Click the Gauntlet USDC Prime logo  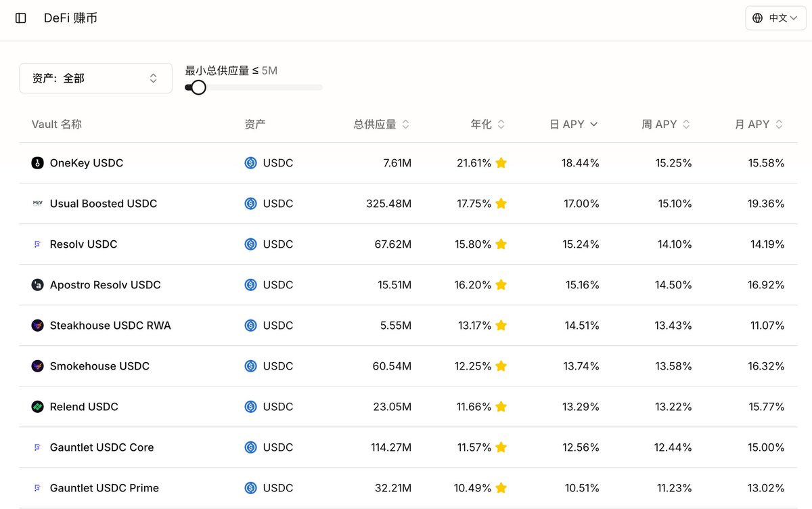(x=37, y=488)
